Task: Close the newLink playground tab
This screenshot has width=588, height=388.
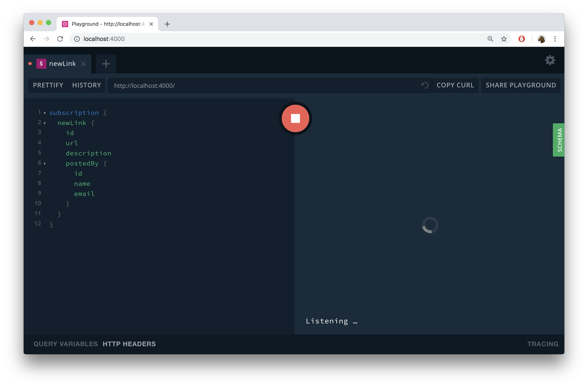Action: coord(83,64)
